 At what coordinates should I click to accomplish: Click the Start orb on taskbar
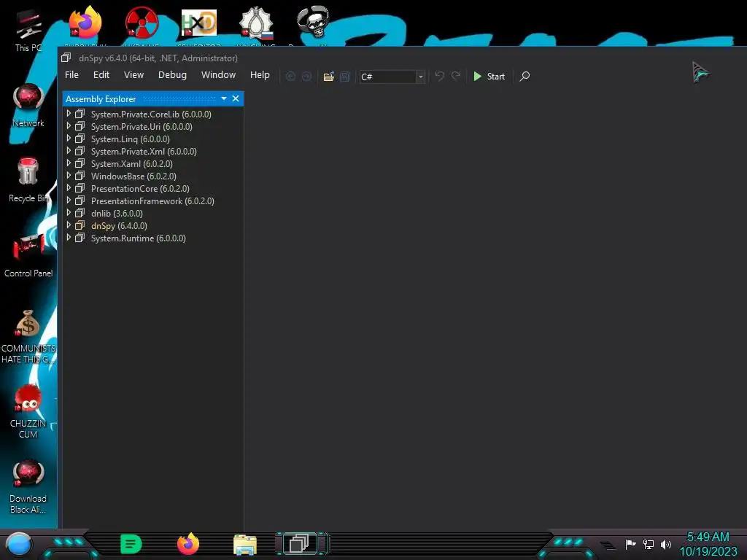coord(18,545)
